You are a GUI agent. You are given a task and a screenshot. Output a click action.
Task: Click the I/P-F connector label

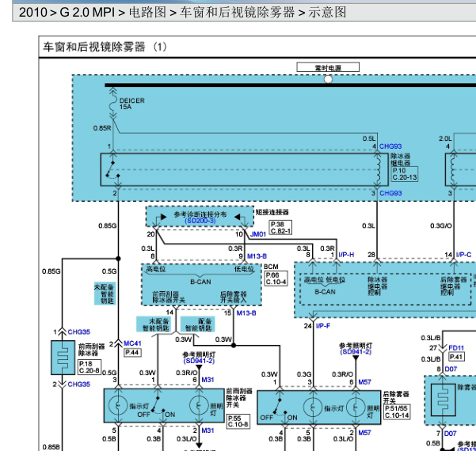click(x=323, y=326)
